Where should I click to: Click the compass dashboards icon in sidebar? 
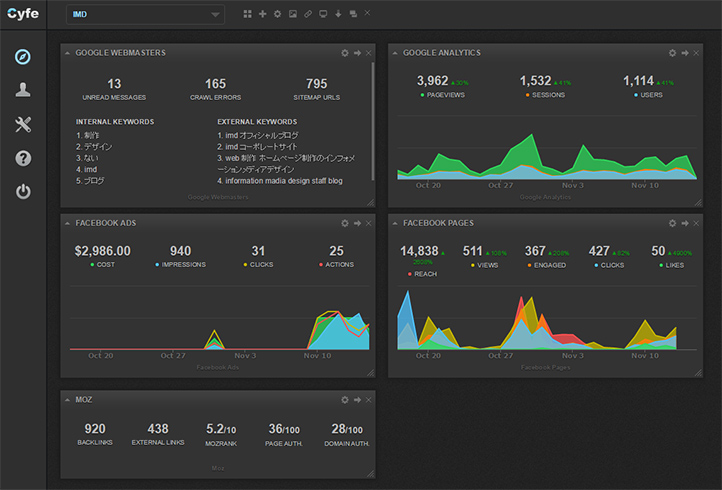23,57
